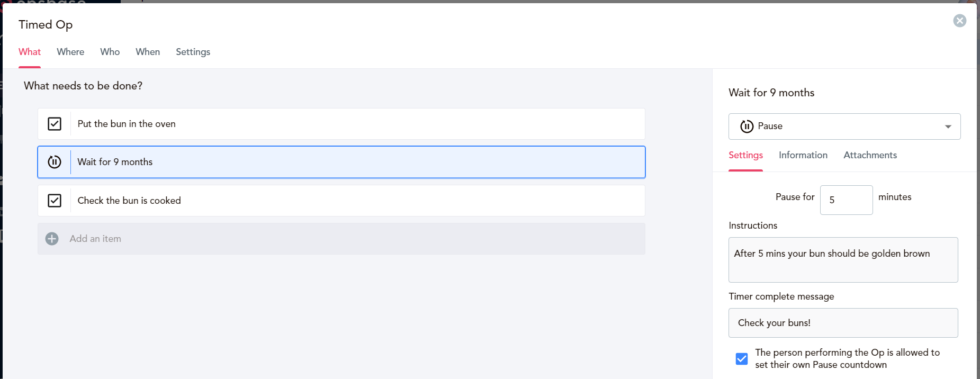Click the checkbox icon beside 'Check the bun is cooked'
This screenshot has width=980, height=379.
click(55, 201)
